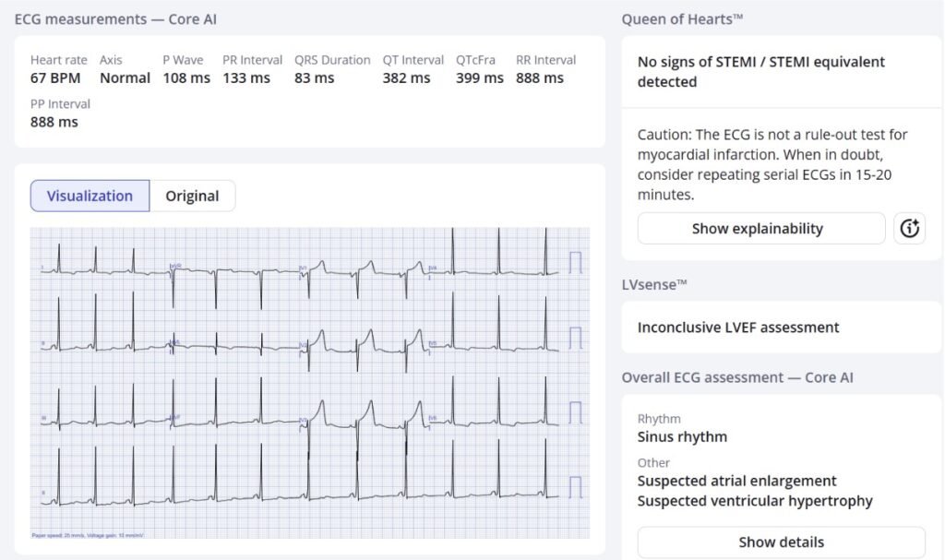Click the info icon beside Show explainability

point(909,229)
